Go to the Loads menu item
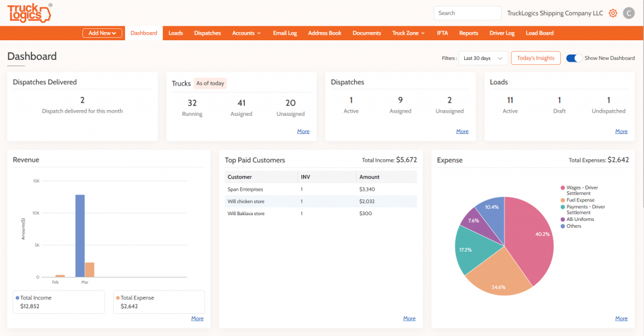The image size is (644, 336). [175, 33]
